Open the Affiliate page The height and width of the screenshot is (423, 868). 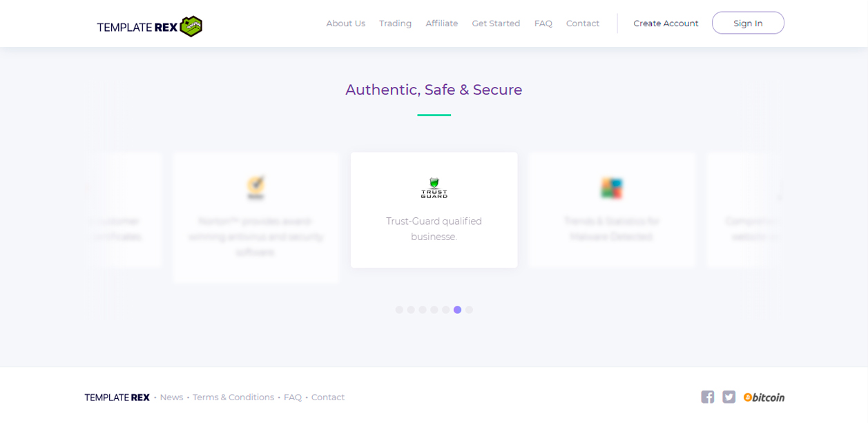click(442, 23)
